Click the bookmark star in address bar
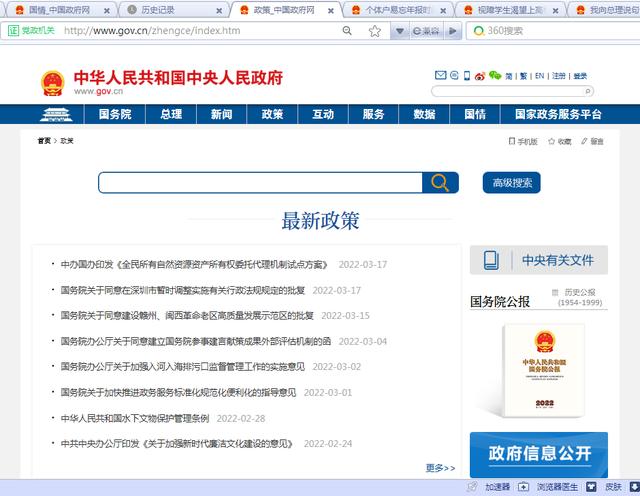 pyautogui.click(x=375, y=31)
